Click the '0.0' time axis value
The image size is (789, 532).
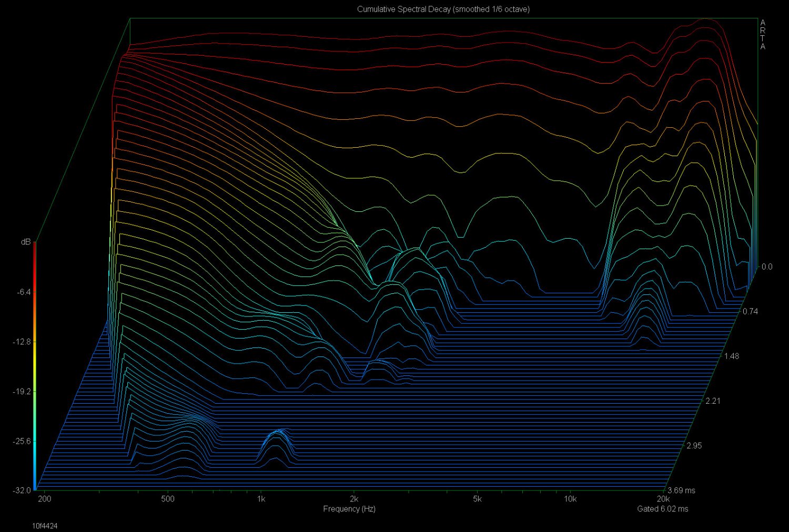(767, 267)
